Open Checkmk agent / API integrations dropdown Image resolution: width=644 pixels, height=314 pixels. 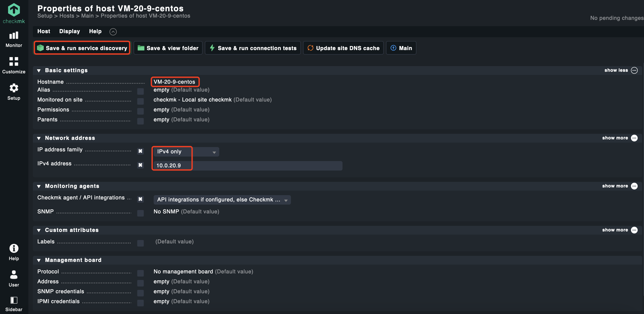tap(222, 200)
